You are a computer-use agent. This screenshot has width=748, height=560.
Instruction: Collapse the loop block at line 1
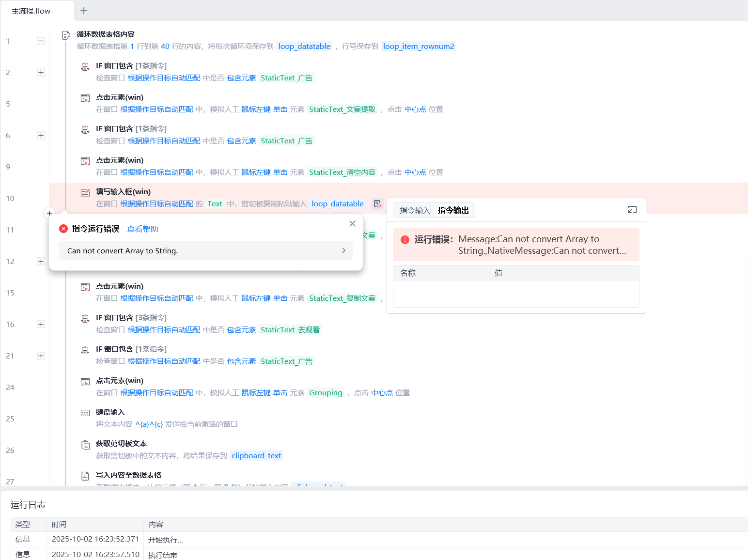(x=41, y=41)
